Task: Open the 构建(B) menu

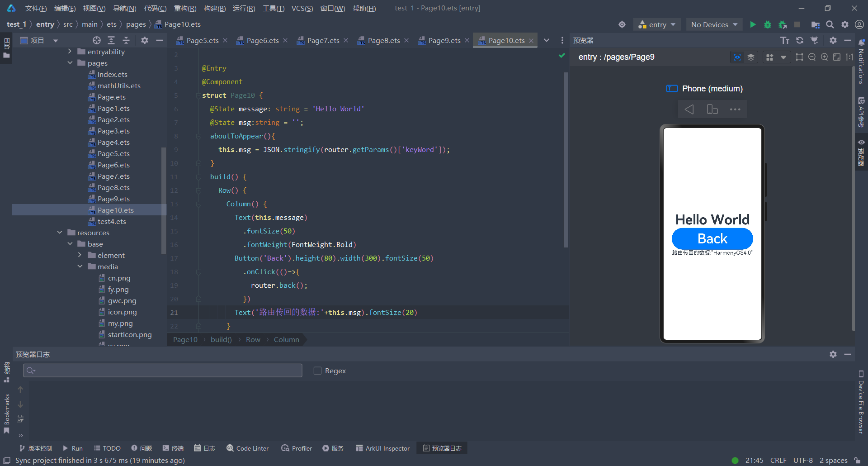Action: [x=214, y=8]
